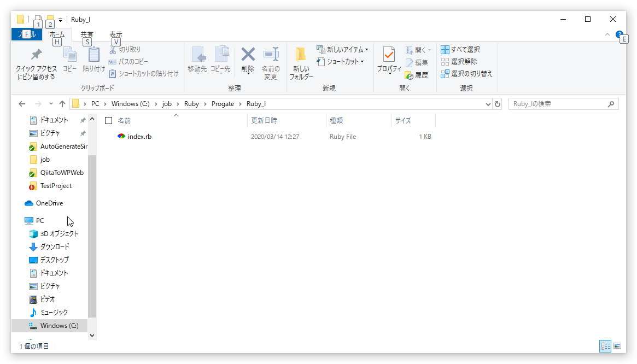This screenshot has height=364, width=637.
Task: Click the search magnifier icon
Action: pyautogui.click(x=611, y=104)
